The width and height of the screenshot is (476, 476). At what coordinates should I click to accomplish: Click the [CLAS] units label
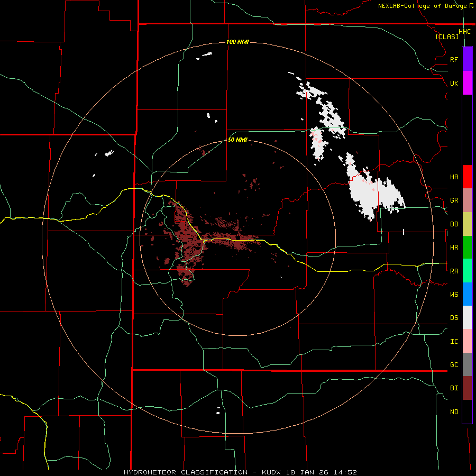click(447, 36)
